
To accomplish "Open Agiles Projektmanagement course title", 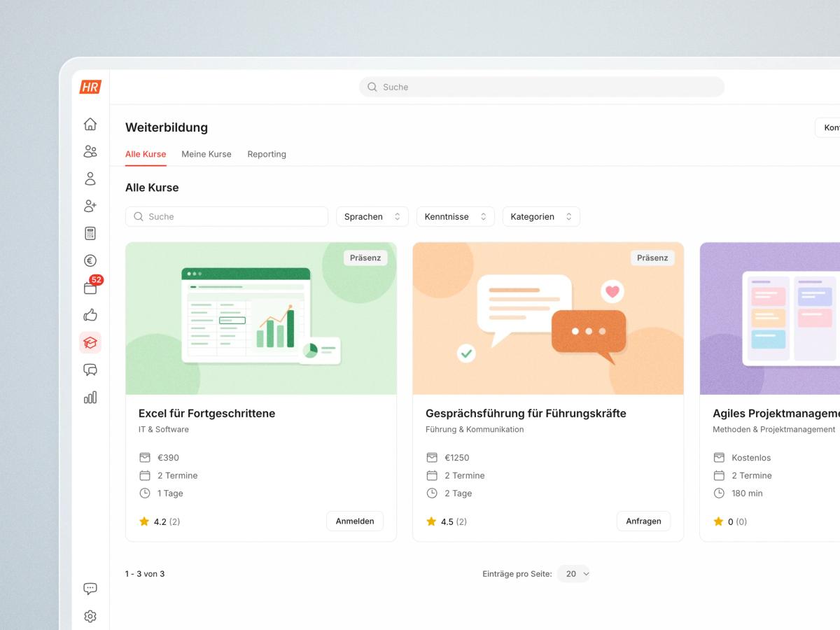I will click(776, 413).
